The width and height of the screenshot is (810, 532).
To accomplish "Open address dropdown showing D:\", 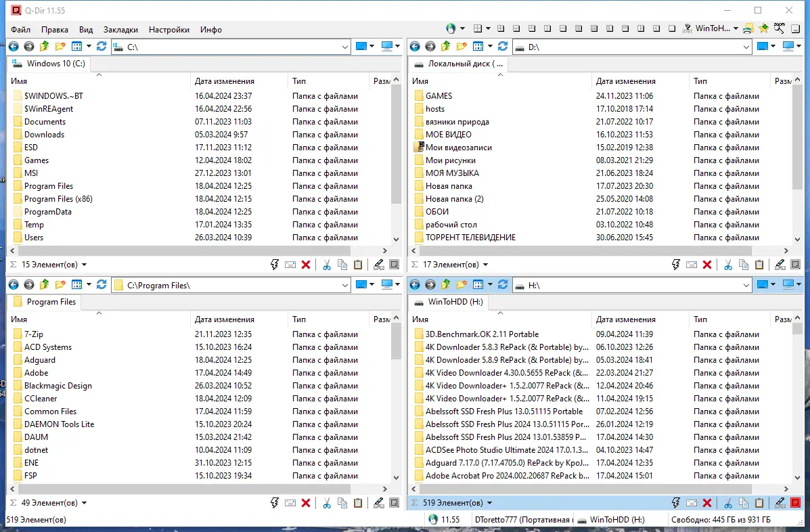I will pyautogui.click(x=746, y=47).
